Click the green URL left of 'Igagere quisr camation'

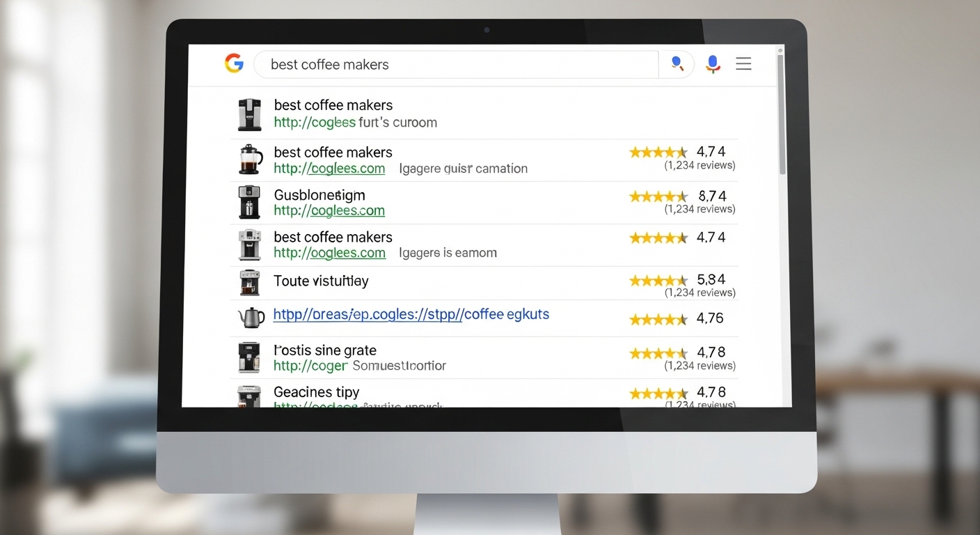[329, 169]
